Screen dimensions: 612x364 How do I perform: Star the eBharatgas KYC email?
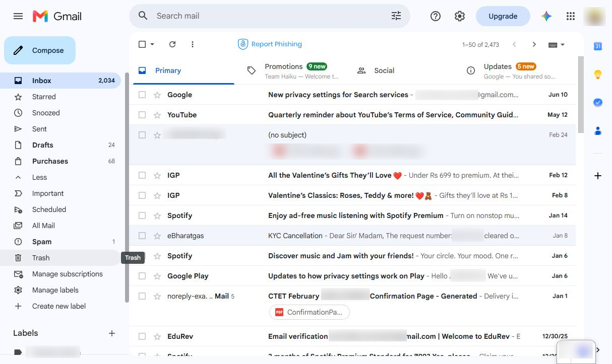[157, 236]
